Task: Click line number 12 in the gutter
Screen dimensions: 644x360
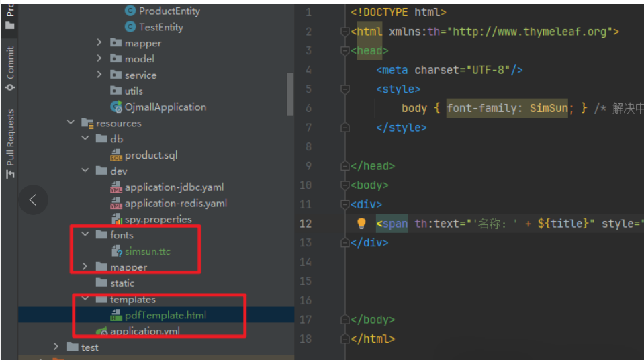Action: click(306, 224)
